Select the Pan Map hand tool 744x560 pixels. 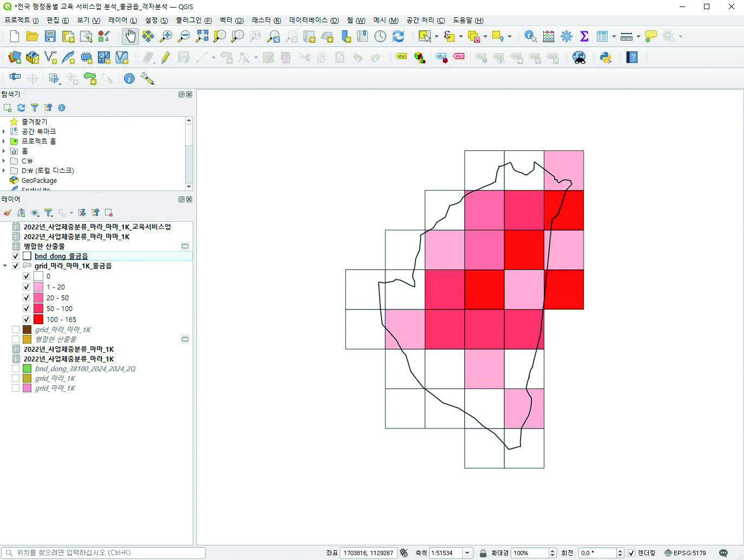point(130,36)
